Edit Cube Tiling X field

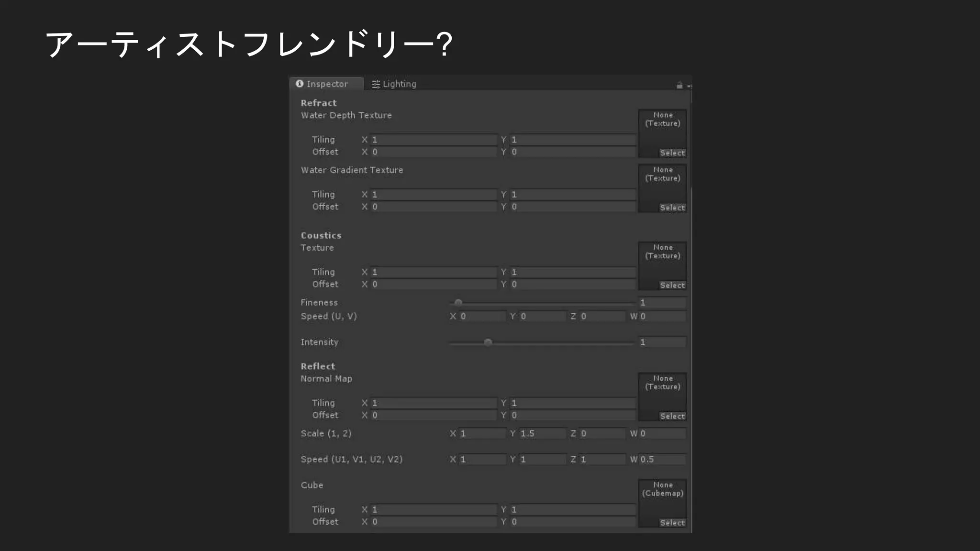tap(434, 509)
